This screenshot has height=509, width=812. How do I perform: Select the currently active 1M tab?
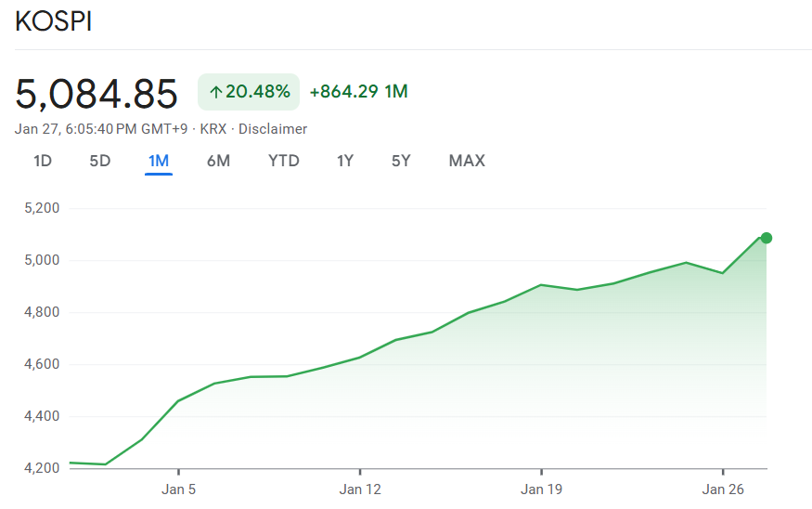(159, 161)
